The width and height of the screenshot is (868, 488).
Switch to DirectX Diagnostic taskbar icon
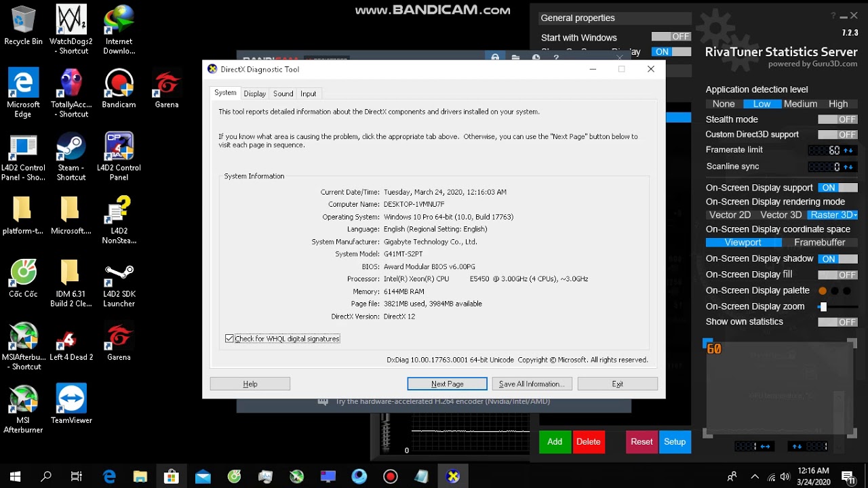453,476
